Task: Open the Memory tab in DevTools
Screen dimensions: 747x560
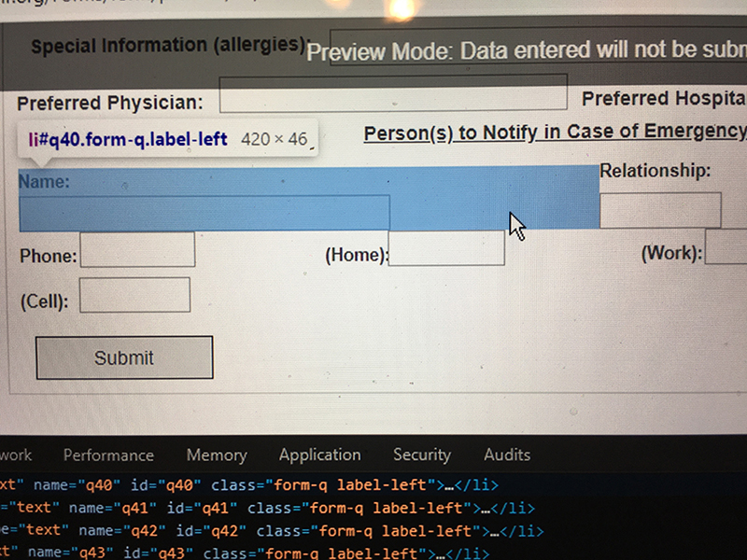Action: pyautogui.click(x=217, y=455)
